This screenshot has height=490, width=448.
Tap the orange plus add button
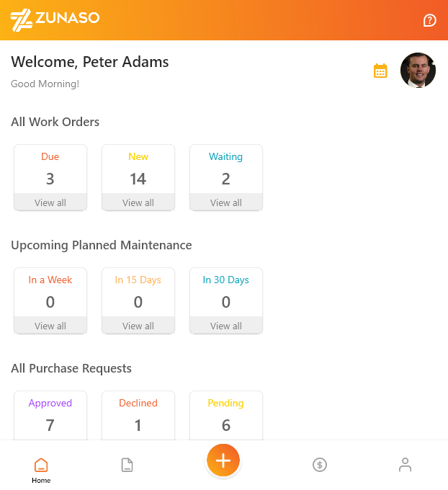223,460
